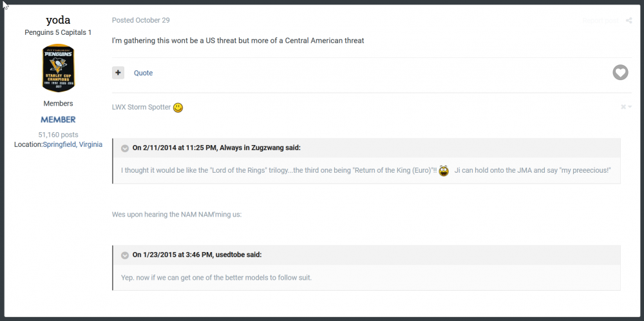Open the quote header dated 2/11/2014
644x321 pixels.
[216, 148]
